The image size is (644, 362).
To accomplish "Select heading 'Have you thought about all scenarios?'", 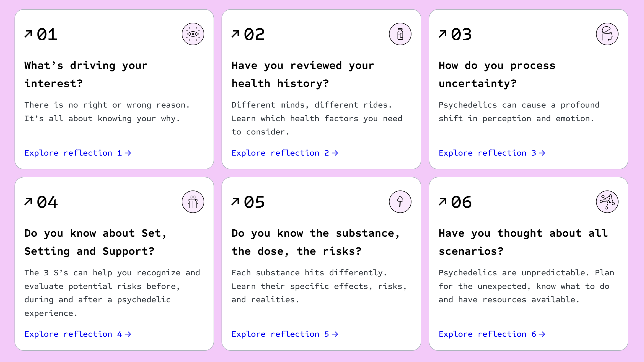I will coord(523,242).
